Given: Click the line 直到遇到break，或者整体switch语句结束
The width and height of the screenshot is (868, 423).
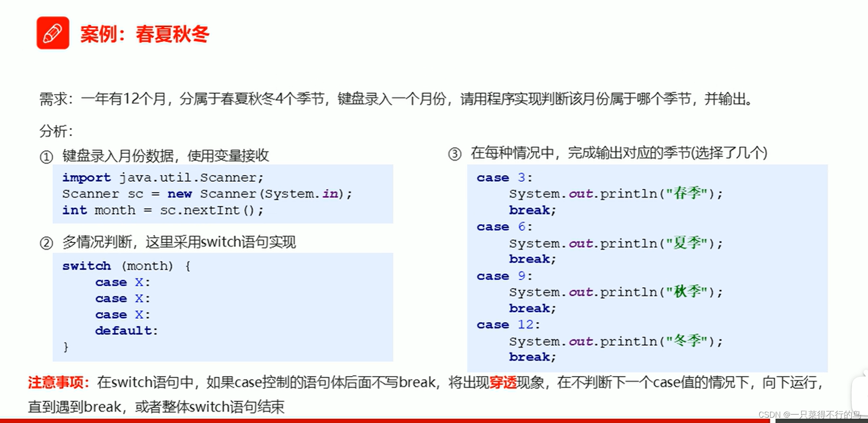Looking at the screenshot, I should pos(156,407).
